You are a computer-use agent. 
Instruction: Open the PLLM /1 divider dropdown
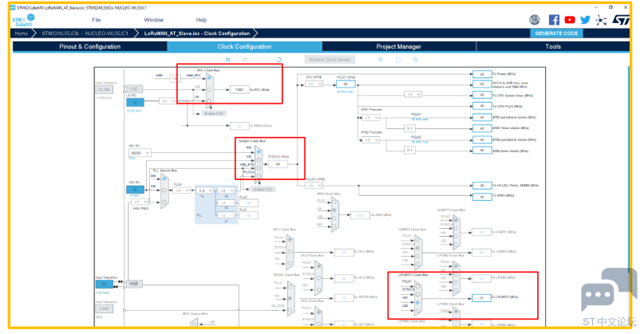[181, 191]
